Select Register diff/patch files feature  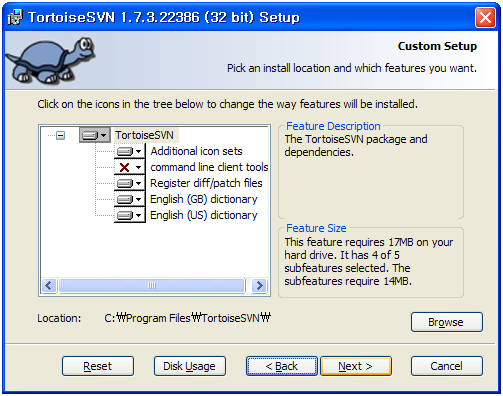click(x=206, y=183)
